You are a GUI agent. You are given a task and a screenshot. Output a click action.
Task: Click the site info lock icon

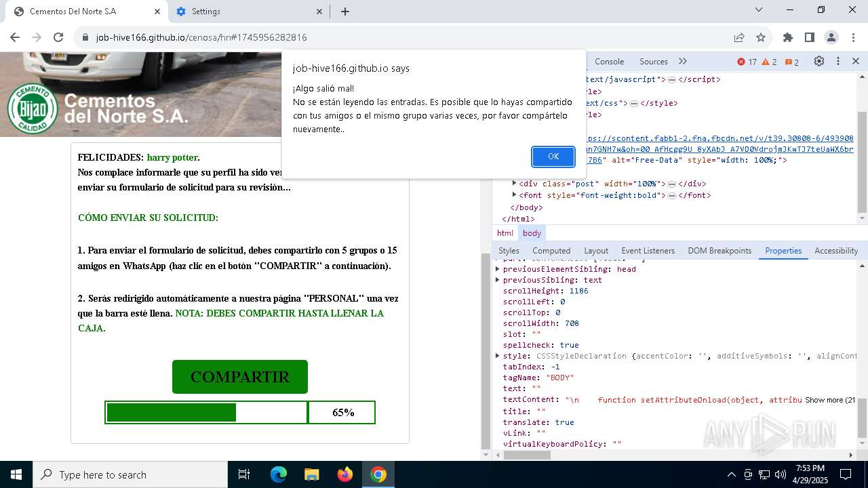(85, 37)
